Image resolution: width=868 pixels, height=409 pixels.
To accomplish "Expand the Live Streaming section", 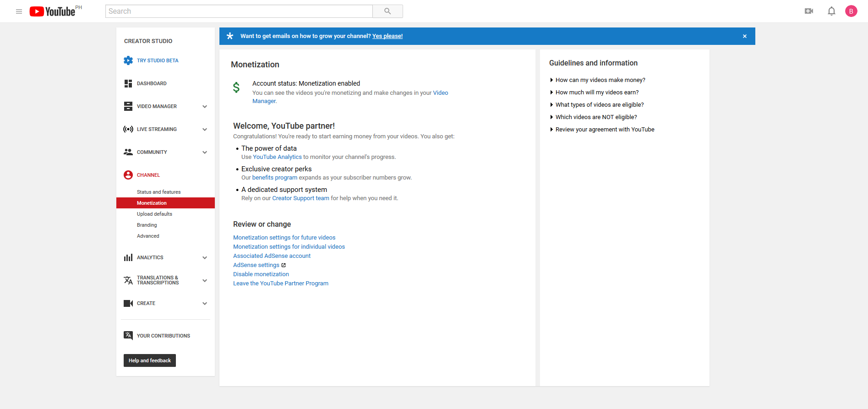I will pyautogui.click(x=205, y=129).
